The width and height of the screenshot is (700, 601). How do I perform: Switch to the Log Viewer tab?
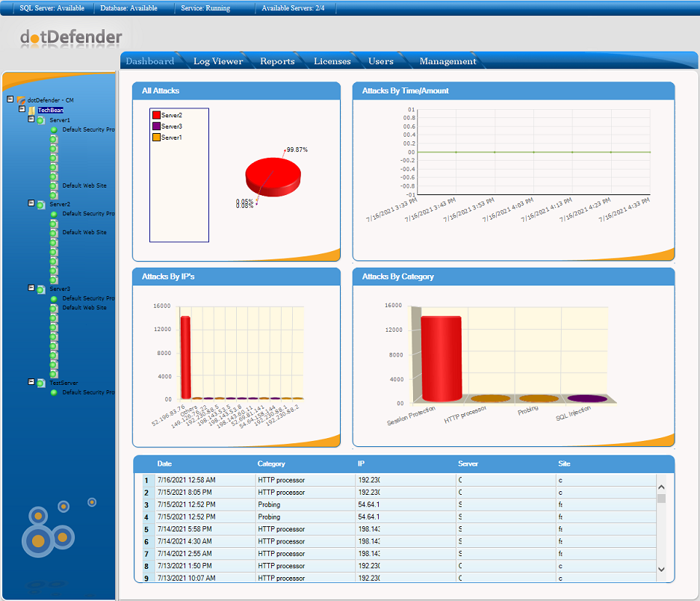click(x=218, y=61)
